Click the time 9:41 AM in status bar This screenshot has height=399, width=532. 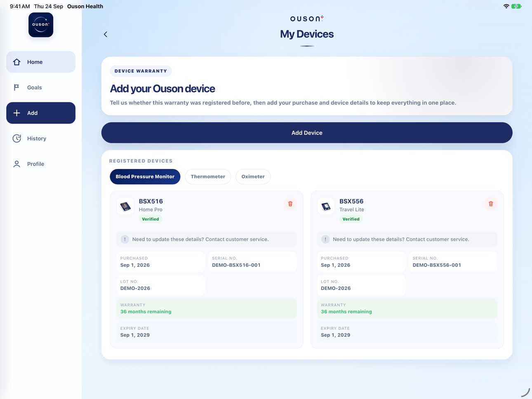[20, 6]
